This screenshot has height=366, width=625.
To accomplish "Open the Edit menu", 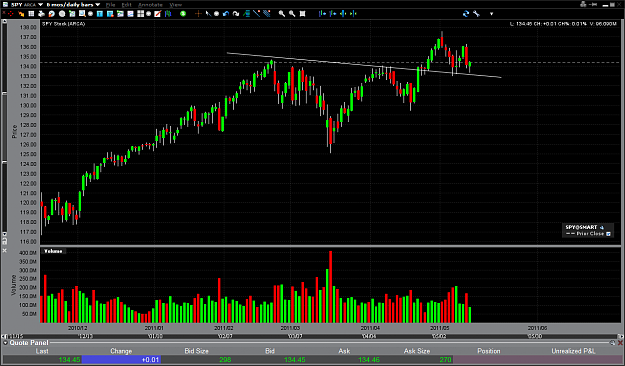I will [126, 5].
